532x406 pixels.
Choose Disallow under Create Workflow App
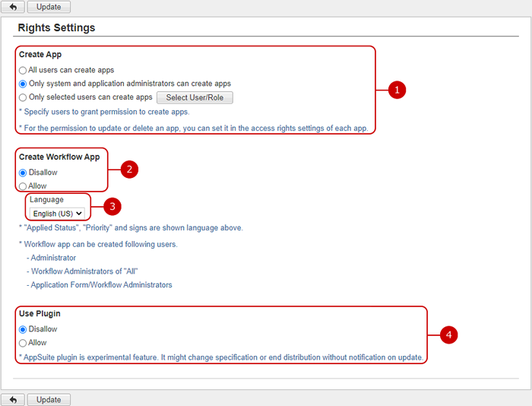click(23, 173)
